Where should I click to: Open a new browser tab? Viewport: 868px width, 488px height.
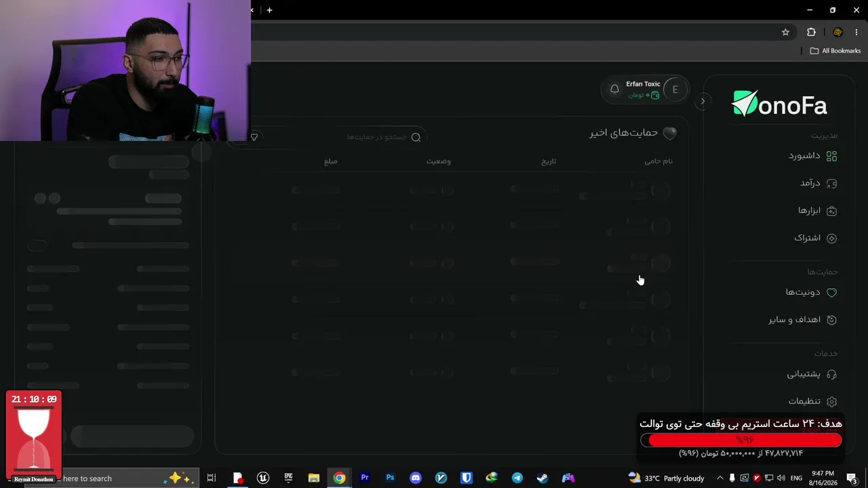pyautogui.click(x=269, y=10)
